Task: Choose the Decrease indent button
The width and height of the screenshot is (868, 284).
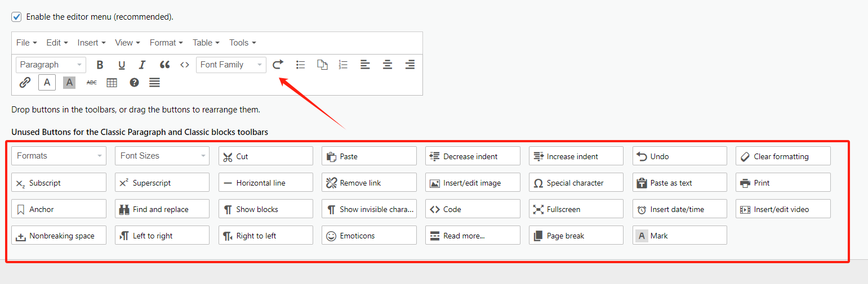Action: [473, 156]
